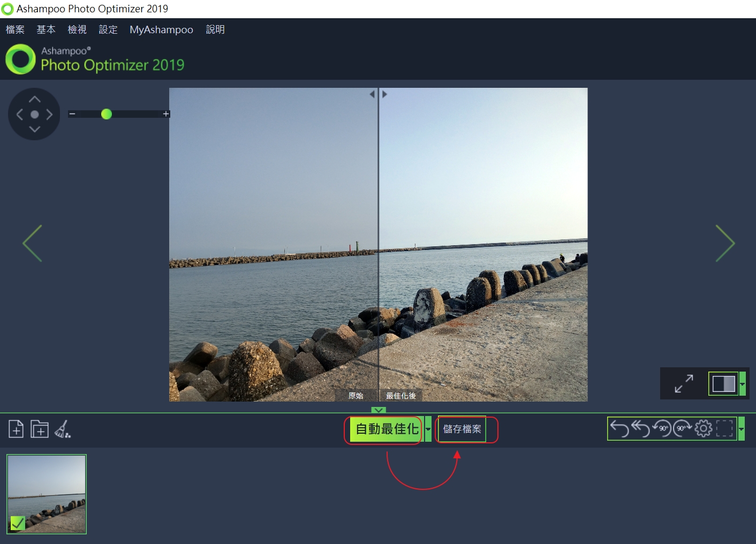Select the dashed-rectangle crop tool

[724, 428]
